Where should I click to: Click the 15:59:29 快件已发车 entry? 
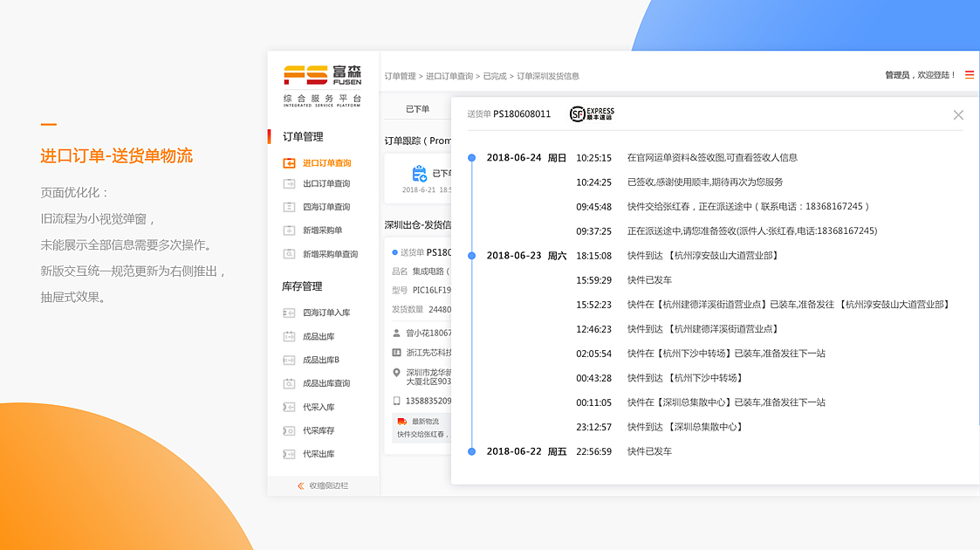[624, 280]
